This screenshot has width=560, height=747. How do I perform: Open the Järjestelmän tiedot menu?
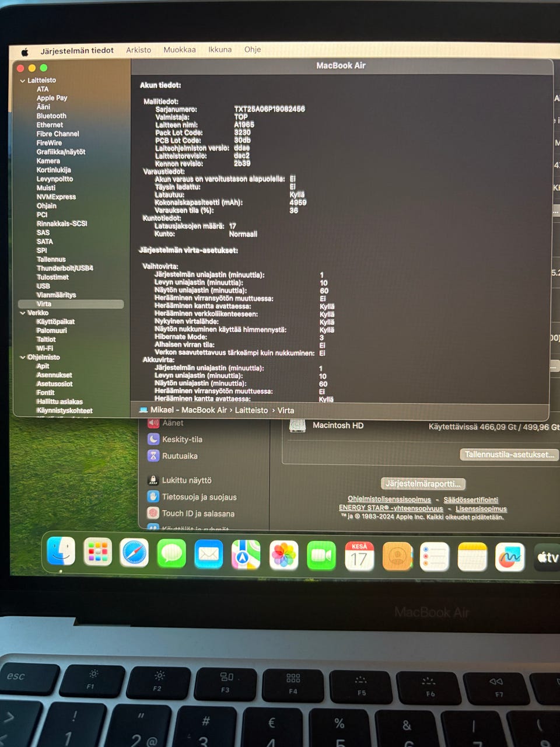point(77,51)
